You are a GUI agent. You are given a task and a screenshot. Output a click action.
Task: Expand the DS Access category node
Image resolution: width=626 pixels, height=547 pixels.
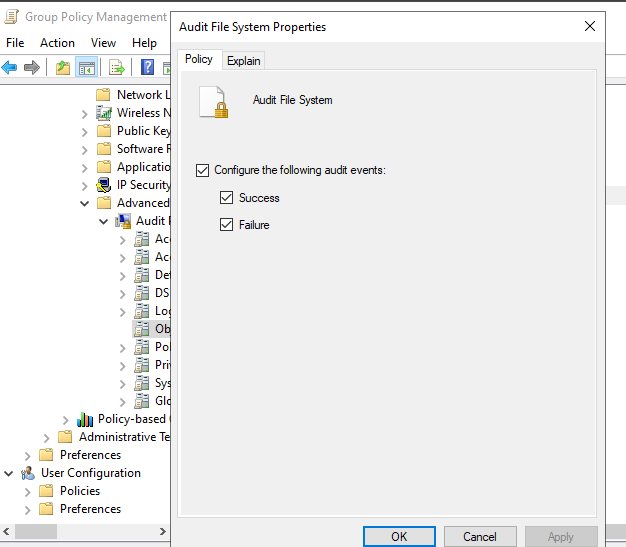pyautogui.click(x=123, y=295)
